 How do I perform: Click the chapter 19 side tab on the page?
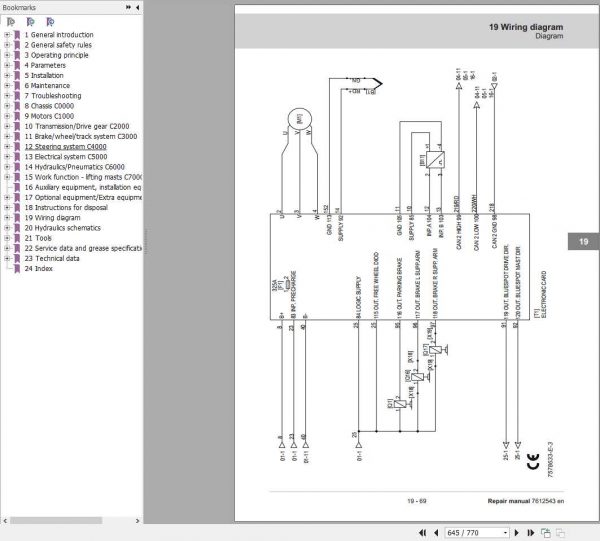pyautogui.click(x=583, y=242)
